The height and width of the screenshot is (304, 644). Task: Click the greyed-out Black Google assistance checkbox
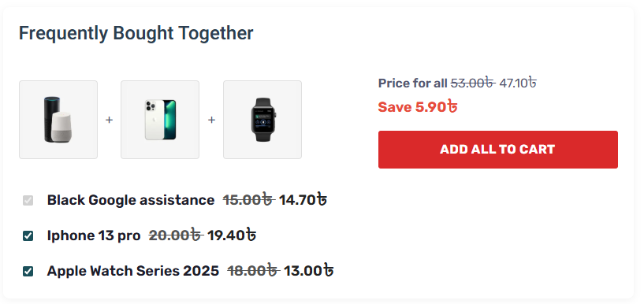coord(28,201)
